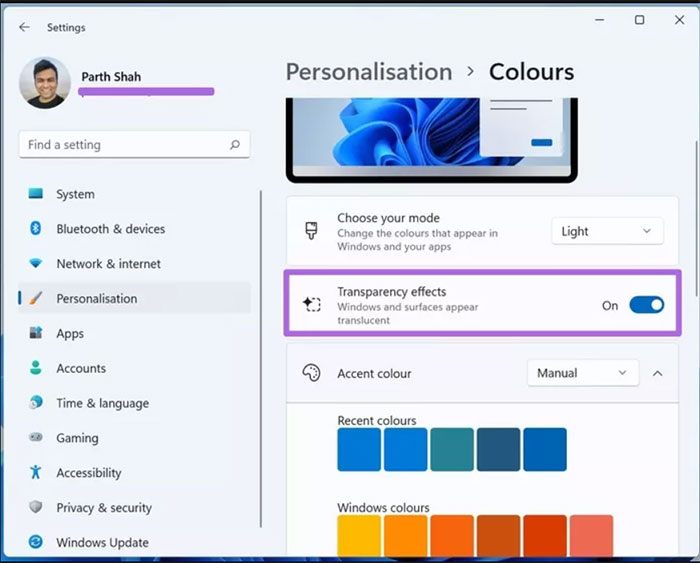The image size is (700, 563).
Task: Select the yellow Windows colour swatch
Action: 359,536
